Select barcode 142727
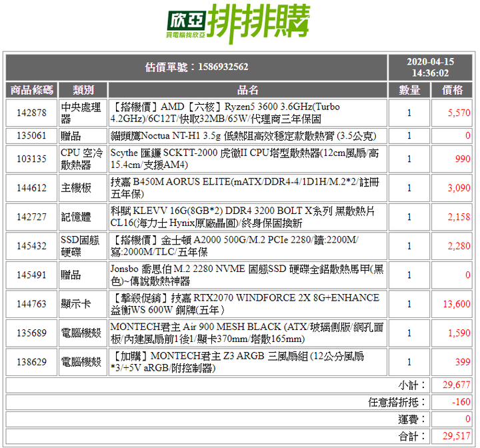The image size is (480, 448). coord(31,217)
